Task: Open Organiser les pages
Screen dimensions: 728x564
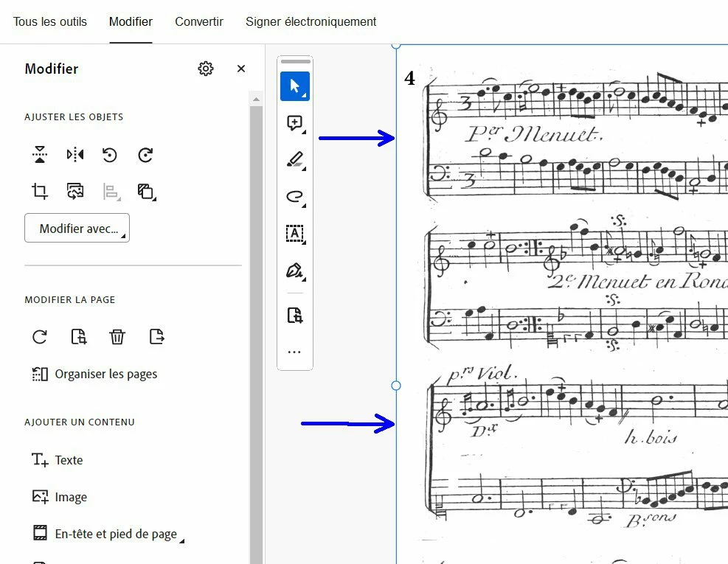Action: coord(94,374)
